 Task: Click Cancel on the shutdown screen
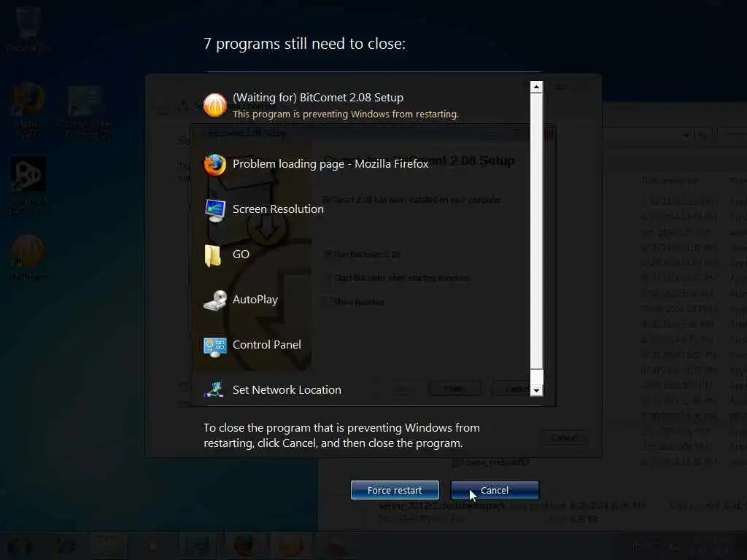click(x=495, y=490)
